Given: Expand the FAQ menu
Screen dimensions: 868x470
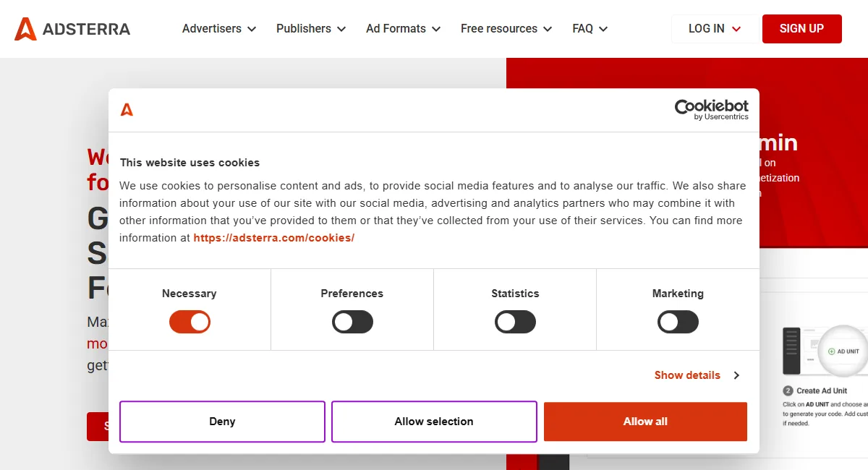Looking at the screenshot, I should click(x=590, y=29).
